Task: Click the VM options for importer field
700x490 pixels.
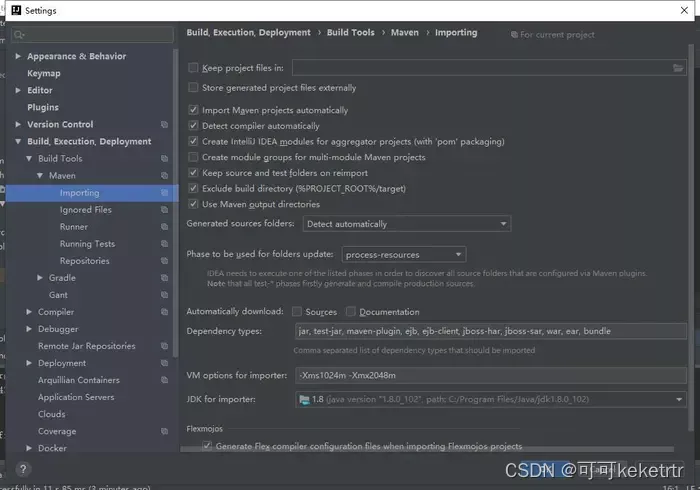Action: [x=491, y=375]
